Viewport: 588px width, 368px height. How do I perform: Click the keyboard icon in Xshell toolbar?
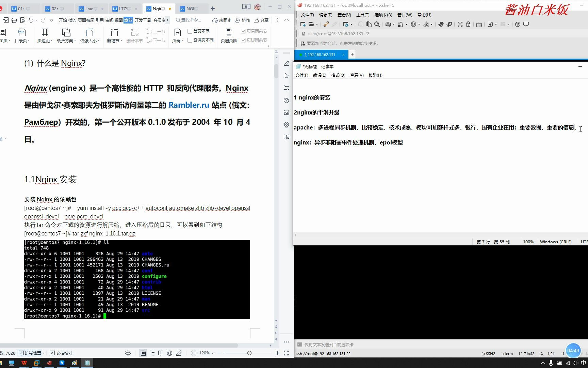click(x=479, y=24)
